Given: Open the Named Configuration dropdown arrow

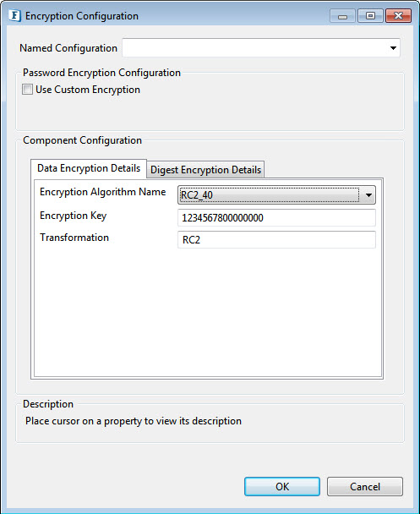Looking at the screenshot, I should point(393,48).
